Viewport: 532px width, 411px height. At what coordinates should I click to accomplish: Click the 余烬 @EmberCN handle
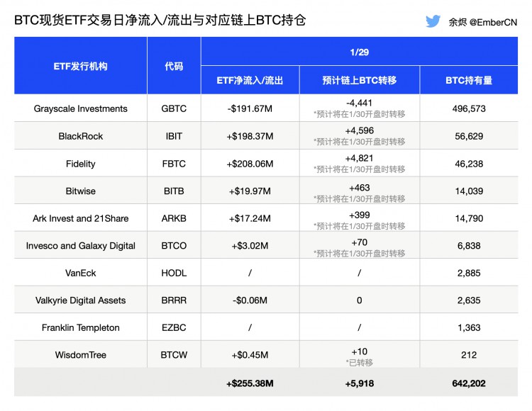(483, 22)
